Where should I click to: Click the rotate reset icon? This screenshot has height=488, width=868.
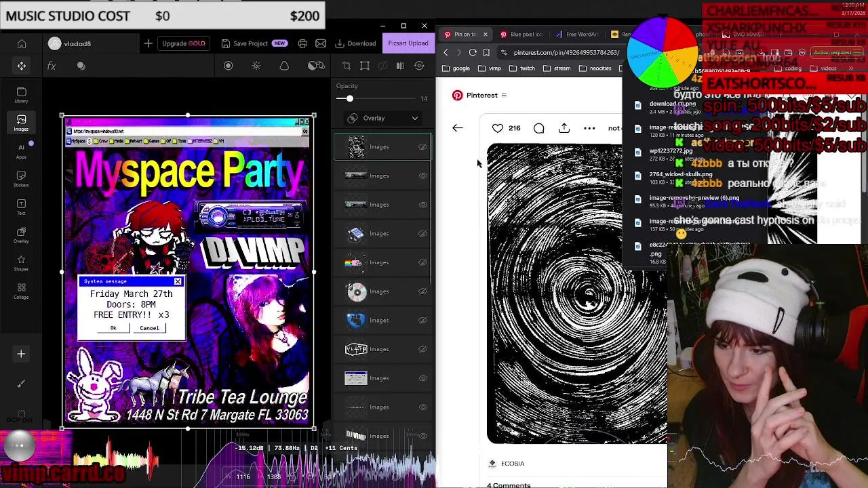[x=419, y=66]
